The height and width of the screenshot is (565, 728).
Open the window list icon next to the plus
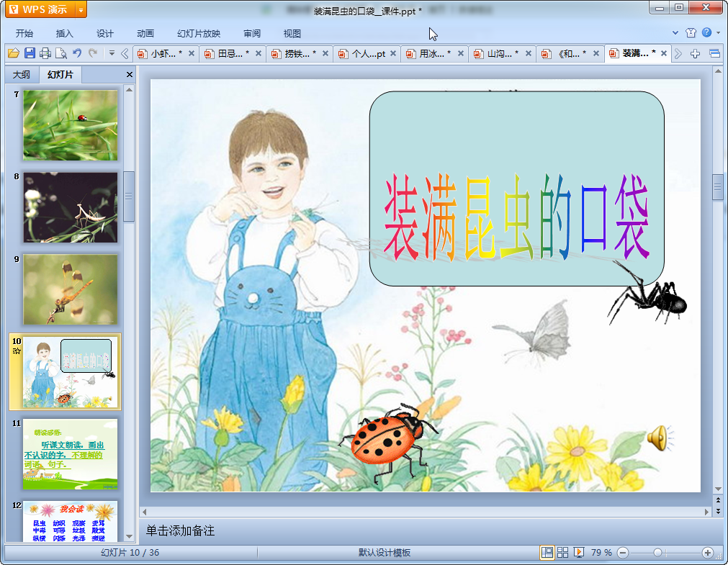click(x=714, y=54)
